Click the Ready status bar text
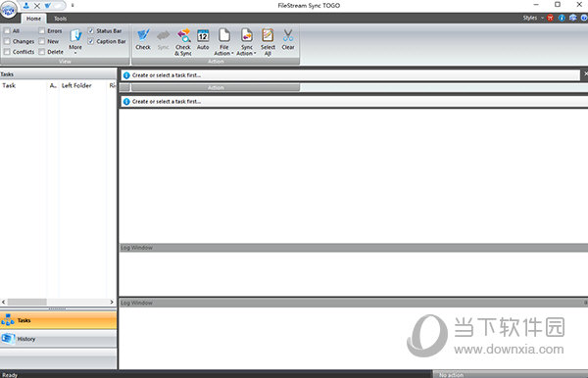This screenshot has width=588, height=378. coord(10,375)
